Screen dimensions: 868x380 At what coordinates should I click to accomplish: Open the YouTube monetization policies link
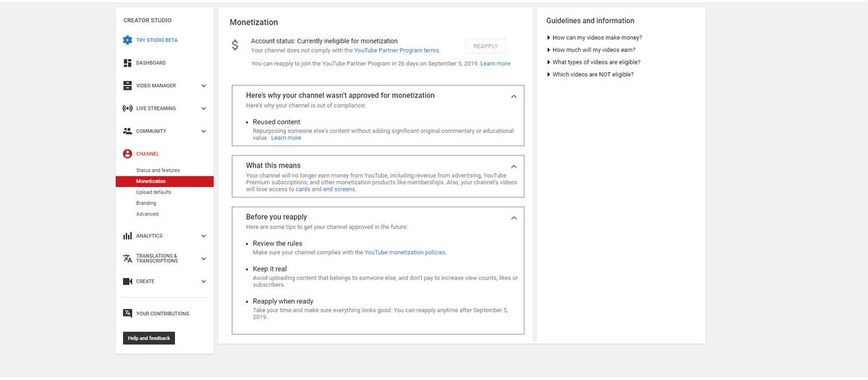[x=405, y=253]
